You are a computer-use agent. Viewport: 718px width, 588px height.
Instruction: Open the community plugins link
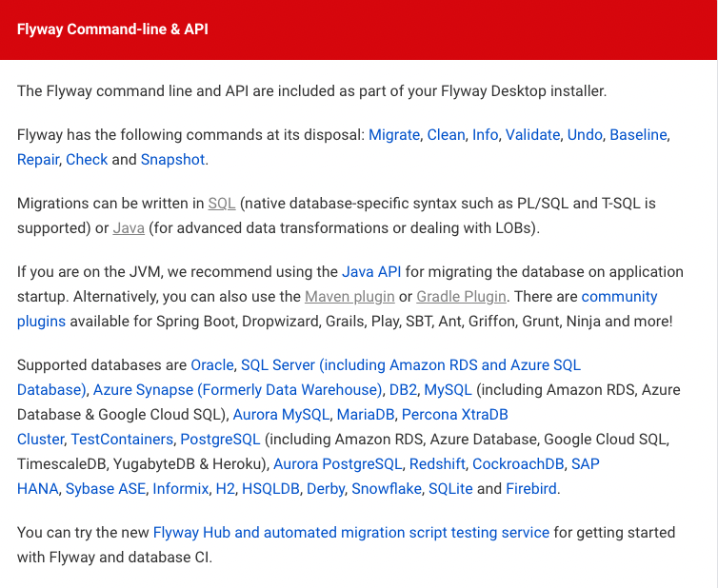619,297
